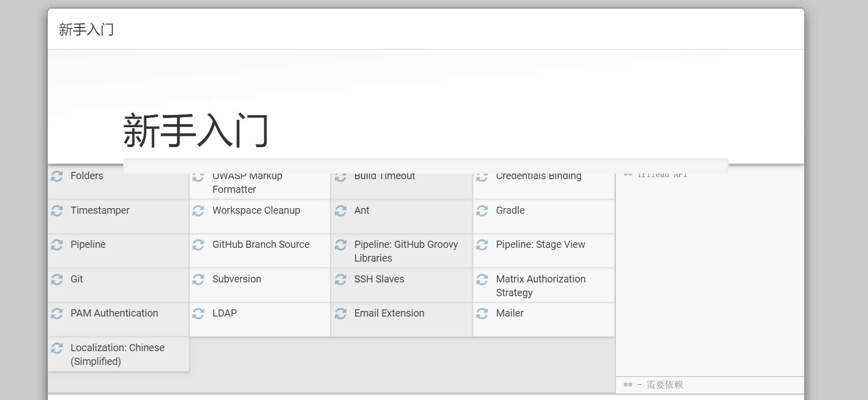This screenshot has height=400, width=868.
Task: Click the refresh icon beside Git
Action: point(57,279)
